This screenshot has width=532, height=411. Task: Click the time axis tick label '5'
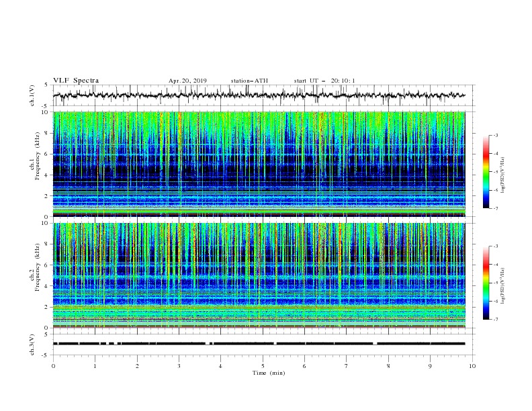[263, 366]
